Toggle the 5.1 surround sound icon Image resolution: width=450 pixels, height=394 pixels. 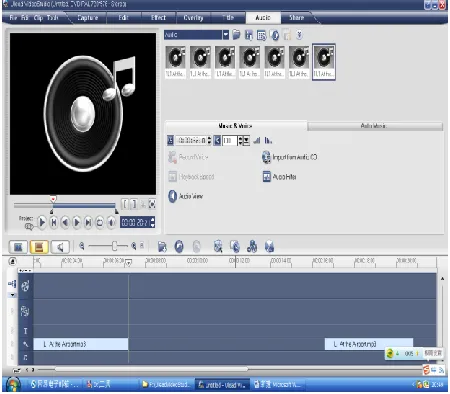[x=269, y=247]
